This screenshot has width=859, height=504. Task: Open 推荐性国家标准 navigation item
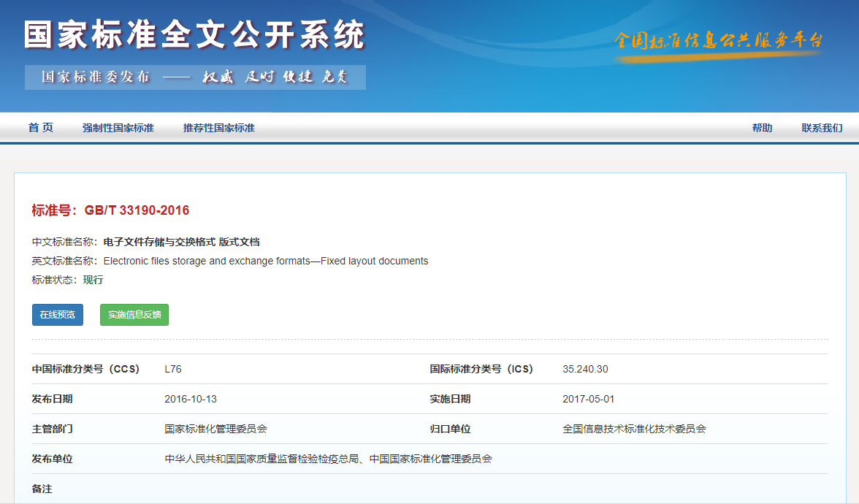[218, 128]
